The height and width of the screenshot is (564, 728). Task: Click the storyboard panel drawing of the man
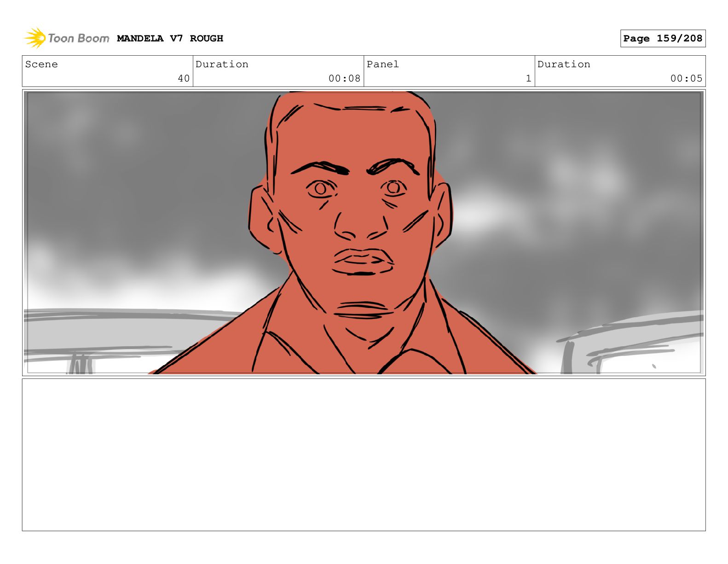point(364,233)
